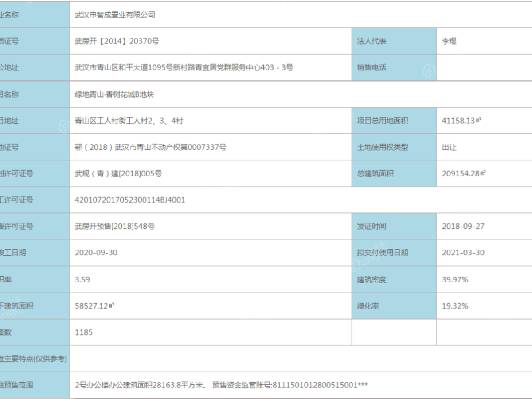Click plot ratio value 3.59
The height and width of the screenshot is (399, 532).
82,279
